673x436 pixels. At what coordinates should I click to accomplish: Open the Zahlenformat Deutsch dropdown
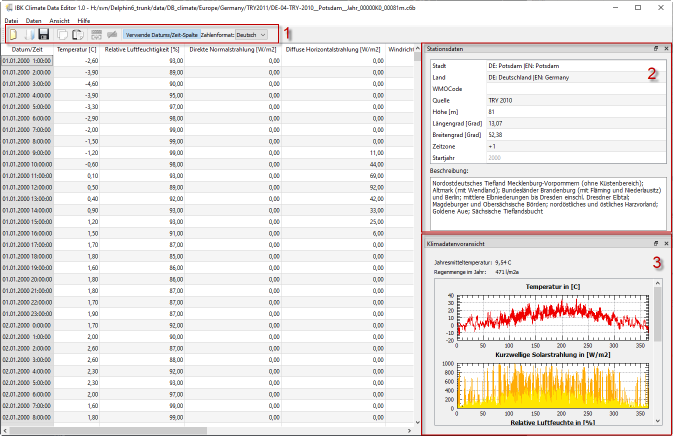pos(251,35)
